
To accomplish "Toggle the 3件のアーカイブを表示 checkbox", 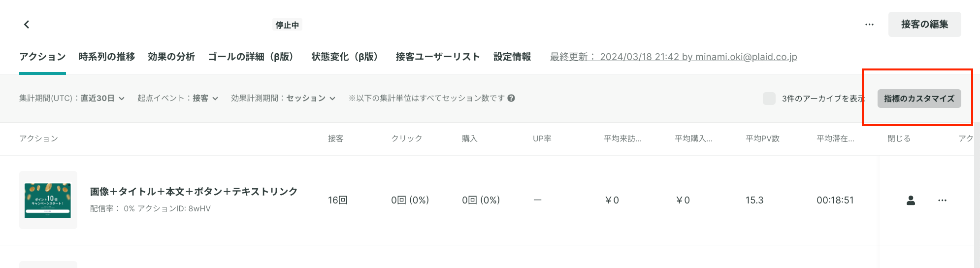I will click(x=769, y=98).
